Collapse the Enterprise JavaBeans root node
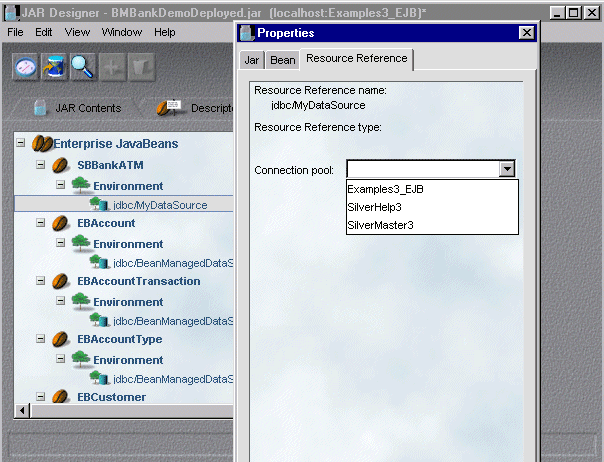The width and height of the screenshot is (604, 462). point(21,143)
